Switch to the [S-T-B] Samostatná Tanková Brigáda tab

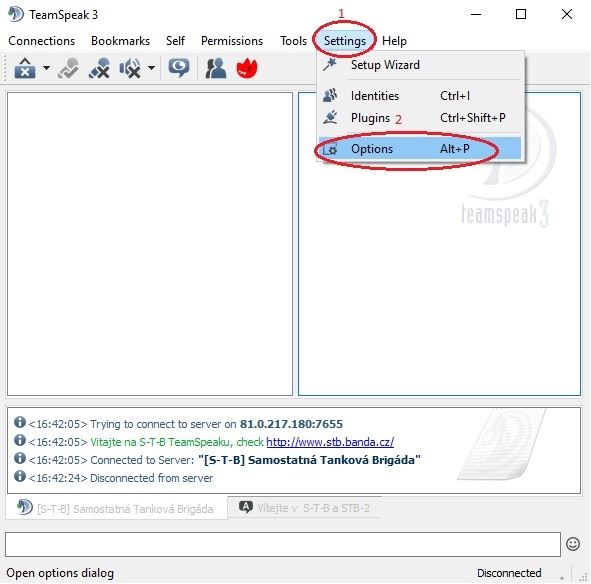[x=116, y=508]
